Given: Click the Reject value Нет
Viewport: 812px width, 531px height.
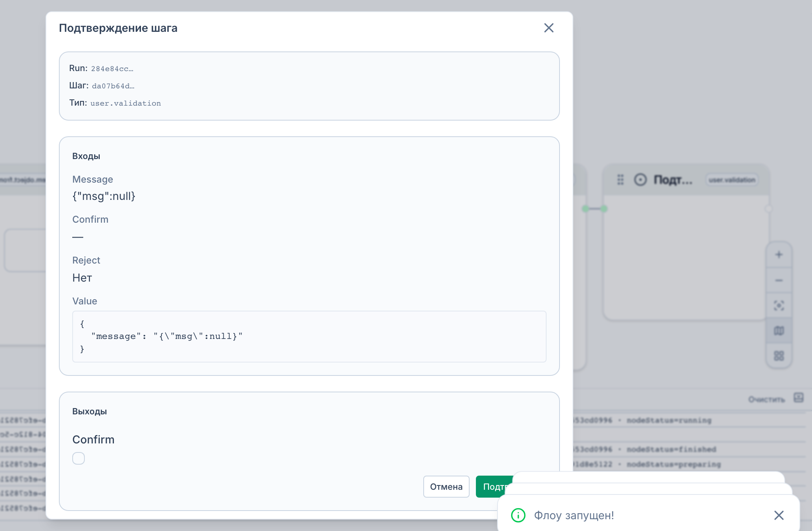Looking at the screenshot, I should (82, 278).
